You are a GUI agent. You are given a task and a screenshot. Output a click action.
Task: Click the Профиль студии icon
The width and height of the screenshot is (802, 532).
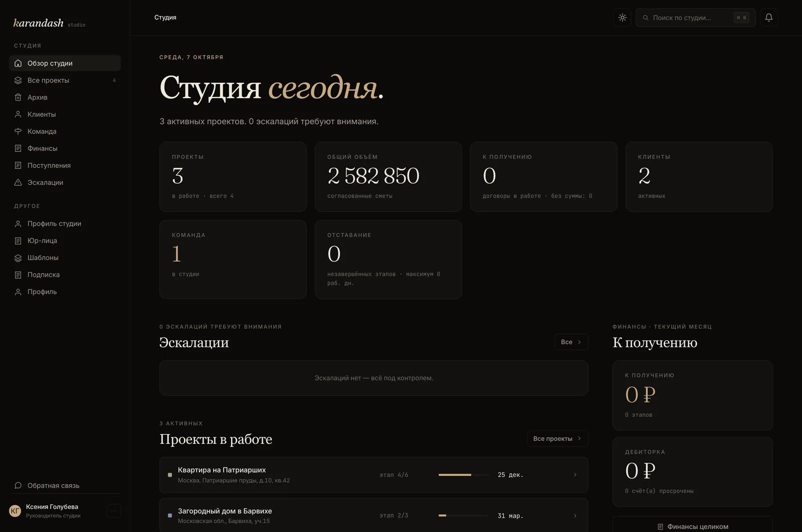(x=18, y=223)
